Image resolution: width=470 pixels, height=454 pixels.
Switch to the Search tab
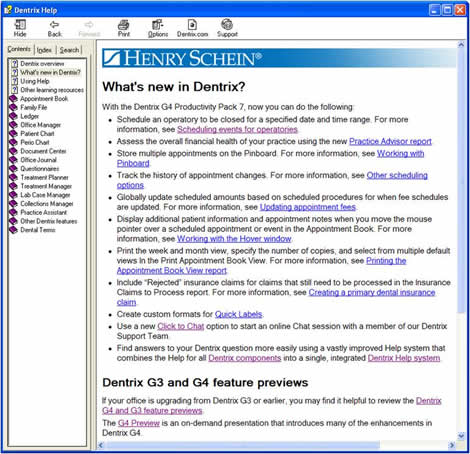click(x=69, y=50)
